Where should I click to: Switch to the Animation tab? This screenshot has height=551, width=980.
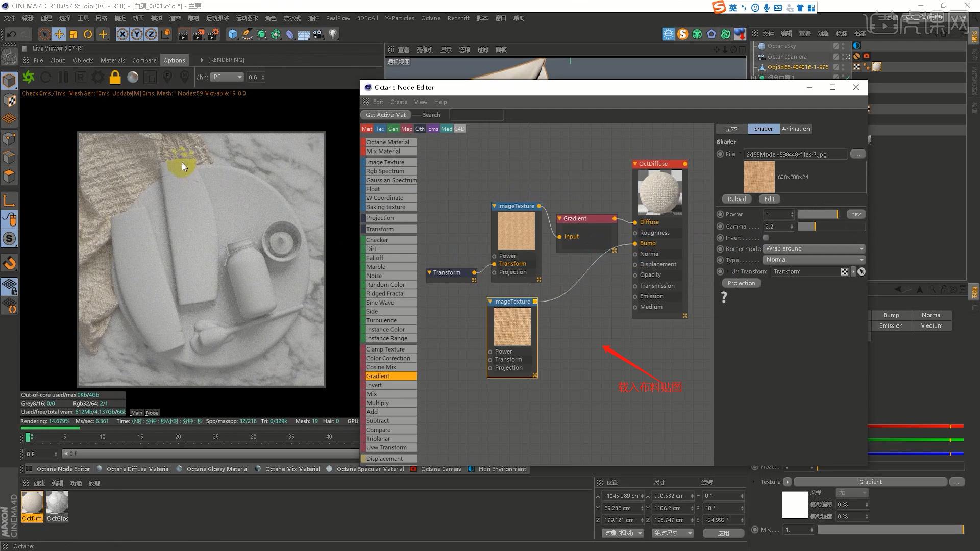[795, 129]
